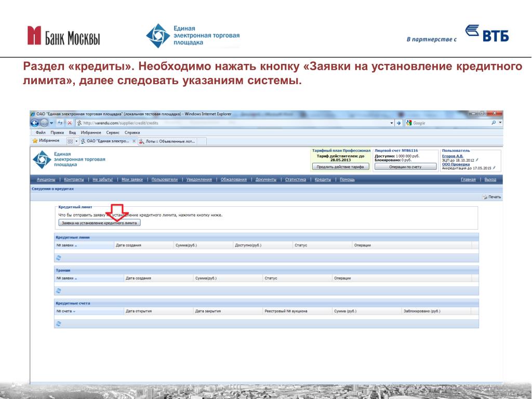Click the Статус header in Кредитные линии
The image size is (532, 399).
(322, 245)
